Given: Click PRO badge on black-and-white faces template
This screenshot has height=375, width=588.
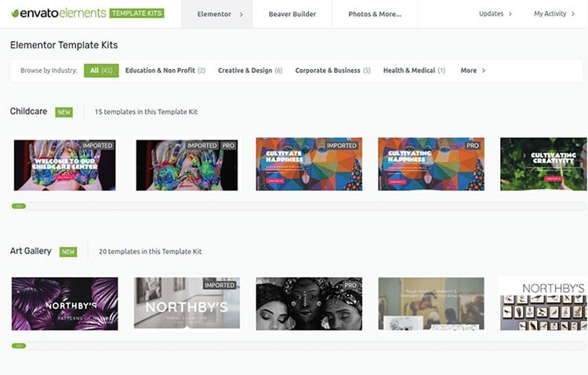Looking at the screenshot, I should (350, 286).
